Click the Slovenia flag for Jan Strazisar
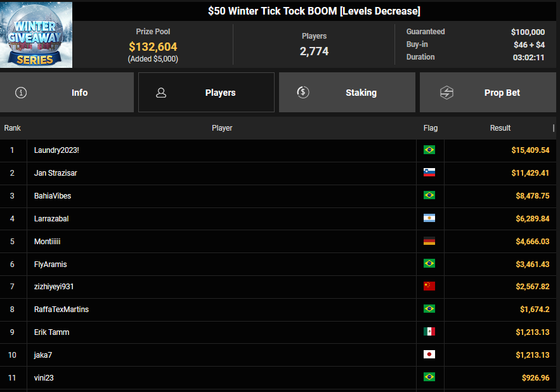560x392 pixels. [x=429, y=173]
